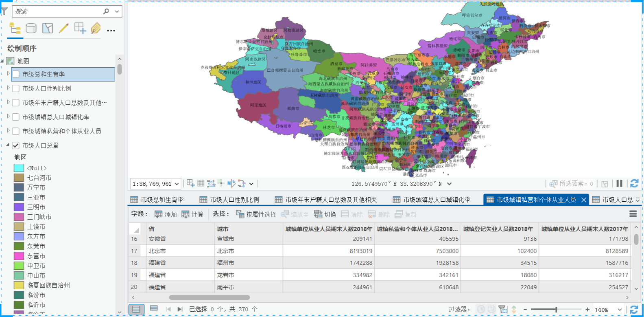Open the coordinate display format dropdown
Screen dimensions: 644x317
click(x=449, y=184)
